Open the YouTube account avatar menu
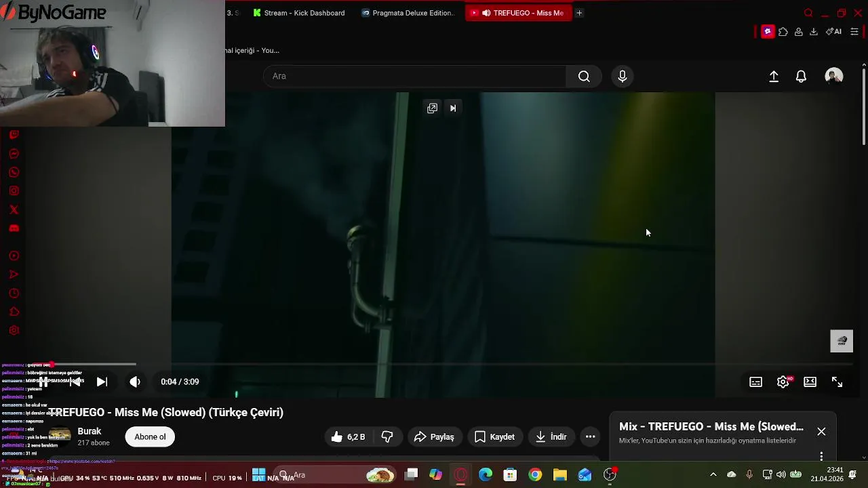The width and height of the screenshot is (868, 488). [x=834, y=77]
